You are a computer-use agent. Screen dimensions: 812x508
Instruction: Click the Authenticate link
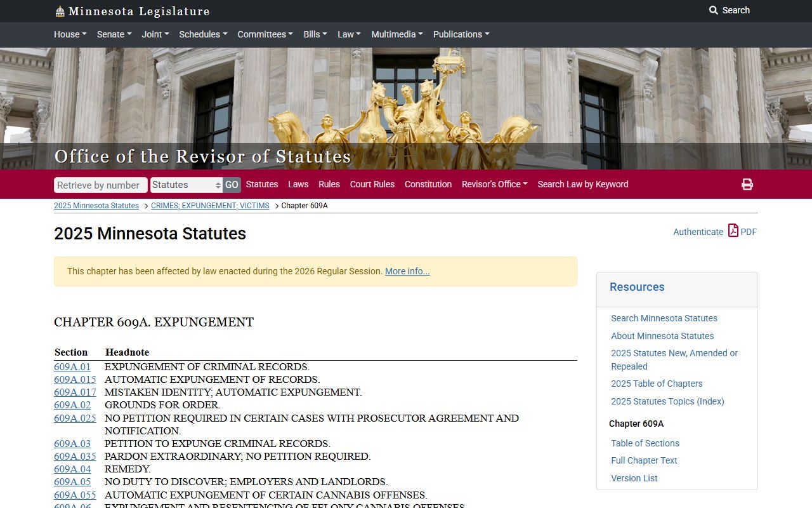(698, 232)
